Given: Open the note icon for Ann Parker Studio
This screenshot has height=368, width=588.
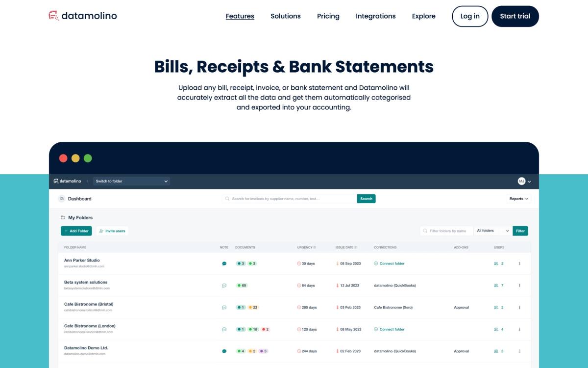Looking at the screenshot, I should point(224,263).
